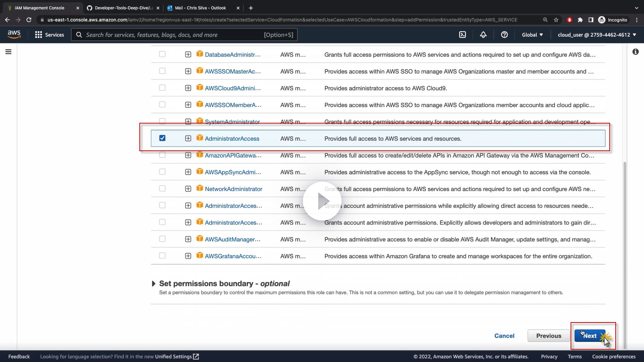Image resolution: width=644 pixels, height=362 pixels.
Task: Expand the AWSAppSyncAdmi… policy row
Action: coord(188,172)
